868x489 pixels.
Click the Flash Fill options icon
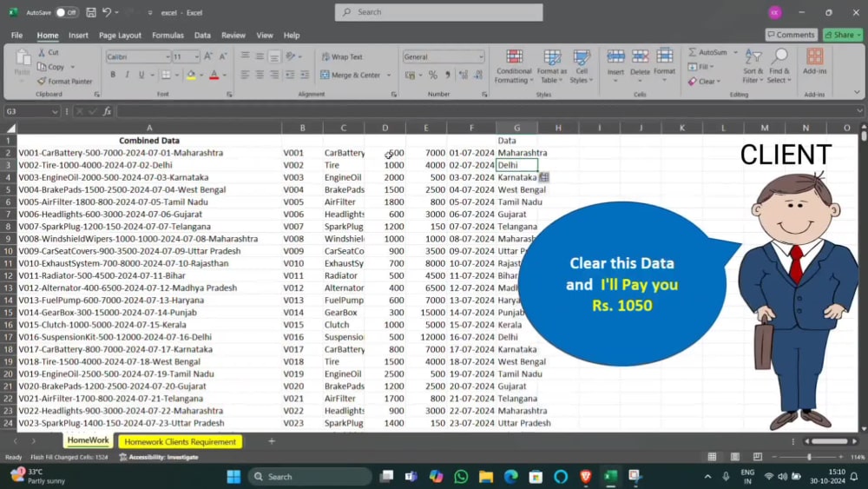point(544,177)
